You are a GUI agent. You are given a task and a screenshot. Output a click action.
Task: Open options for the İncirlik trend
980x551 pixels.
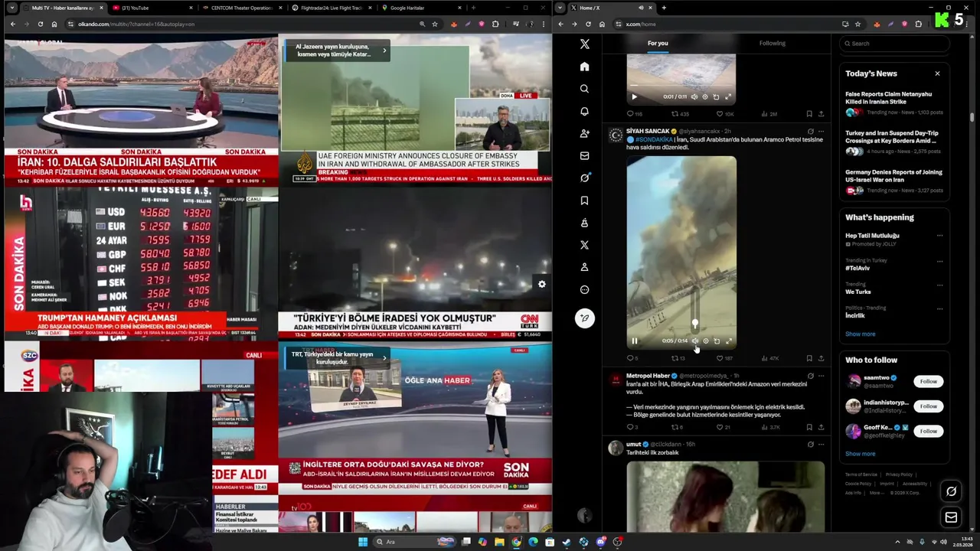pyautogui.click(x=939, y=308)
